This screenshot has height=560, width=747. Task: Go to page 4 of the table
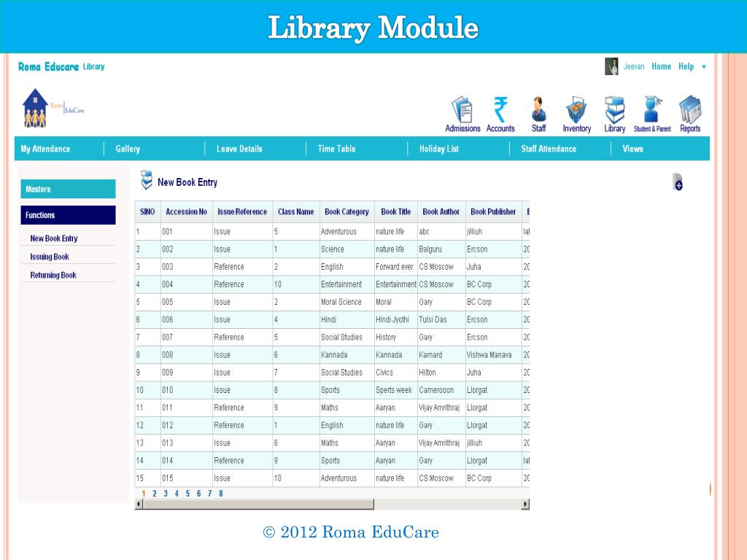[x=177, y=494]
